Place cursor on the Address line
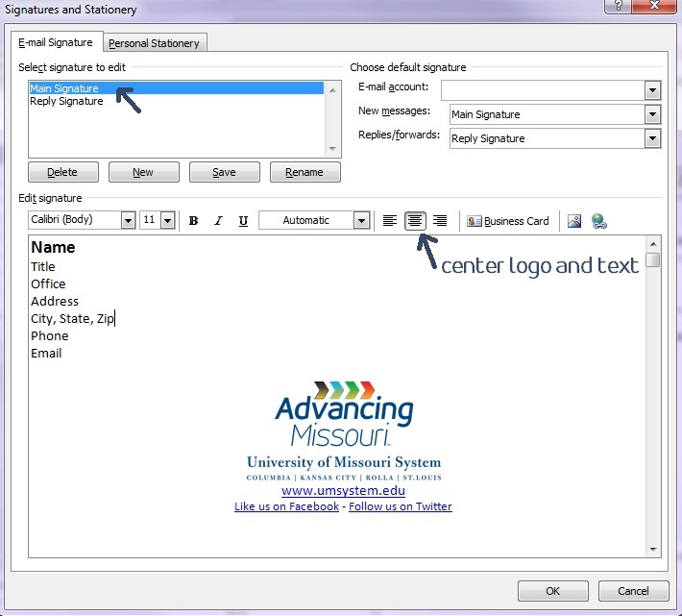The height and width of the screenshot is (616, 682). click(x=55, y=302)
